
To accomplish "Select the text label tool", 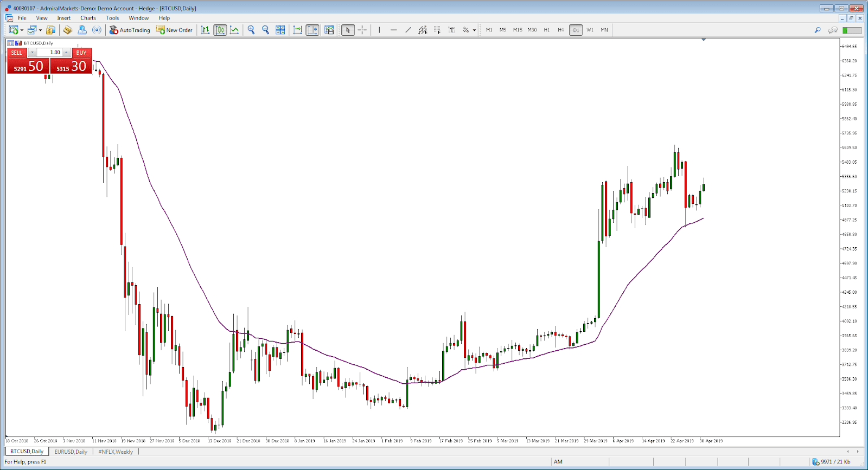I will click(x=451, y=30).
